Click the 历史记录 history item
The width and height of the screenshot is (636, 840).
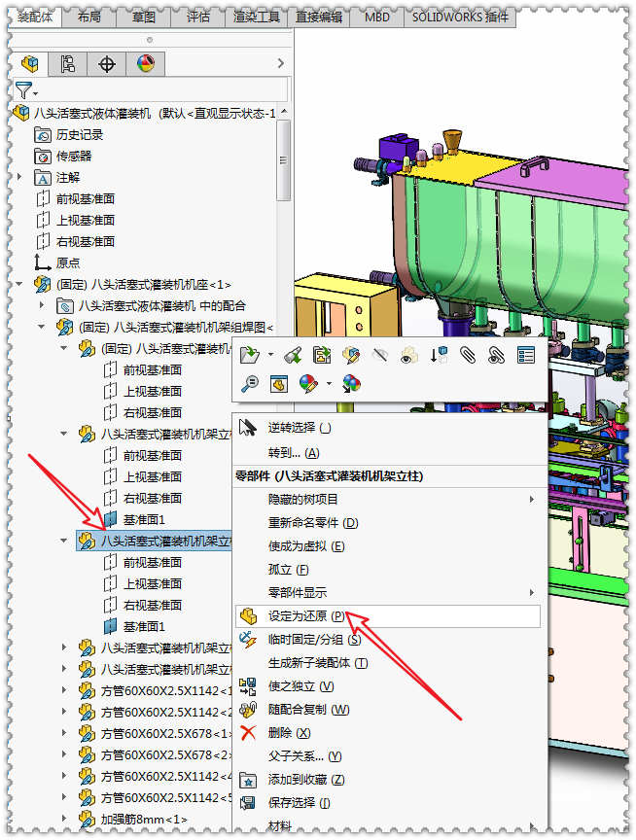tap(79, 134)
